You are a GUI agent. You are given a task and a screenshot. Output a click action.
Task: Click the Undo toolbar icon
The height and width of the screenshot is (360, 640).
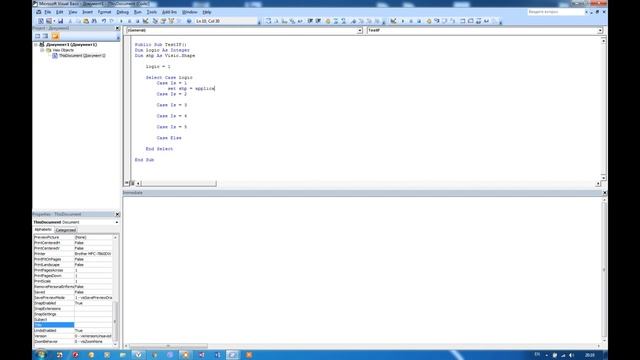pos(104,21)
